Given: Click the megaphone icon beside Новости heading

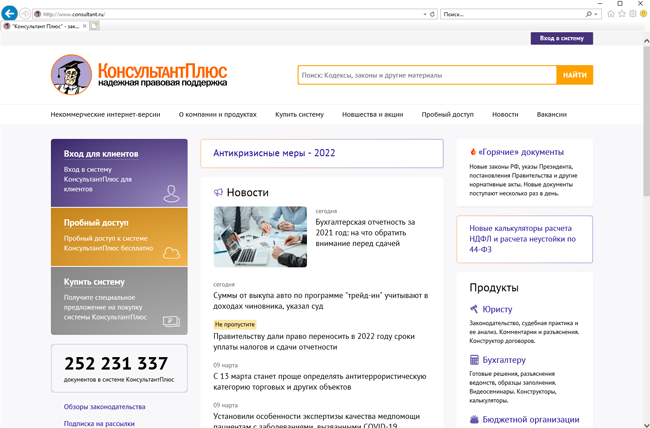Looking at the screenshot, I should (x=218, y=192).
